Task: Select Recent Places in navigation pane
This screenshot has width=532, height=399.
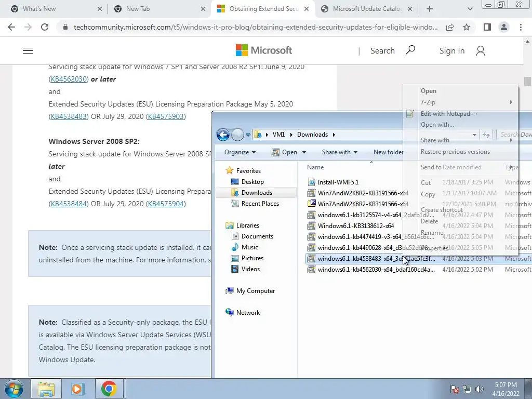Action: 260,204
